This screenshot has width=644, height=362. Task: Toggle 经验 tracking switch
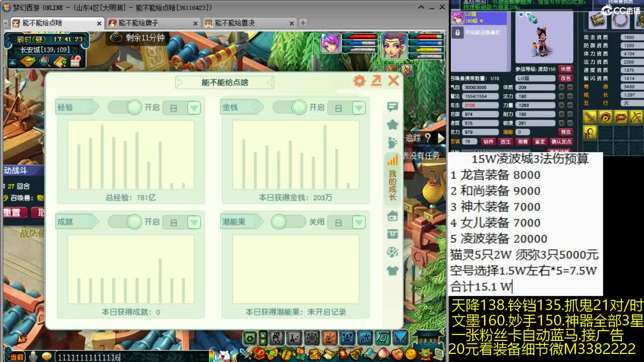(x=125, y=107)
